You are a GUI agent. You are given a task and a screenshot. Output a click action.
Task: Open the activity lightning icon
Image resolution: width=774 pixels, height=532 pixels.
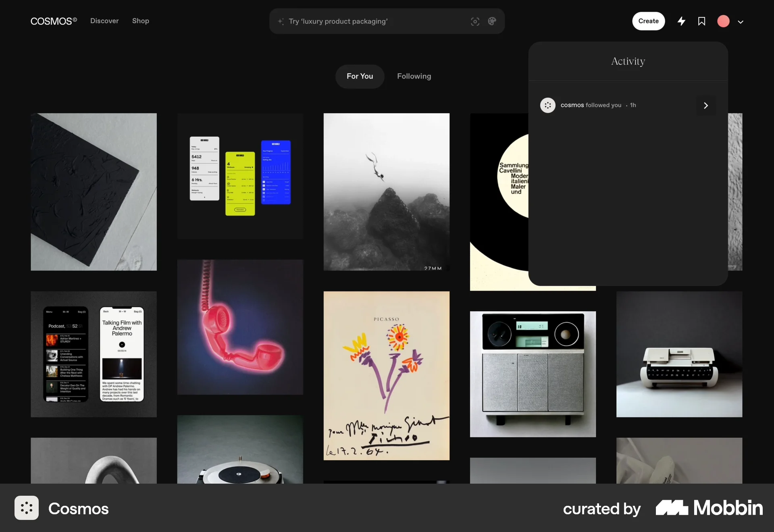[x=681, y=21]
